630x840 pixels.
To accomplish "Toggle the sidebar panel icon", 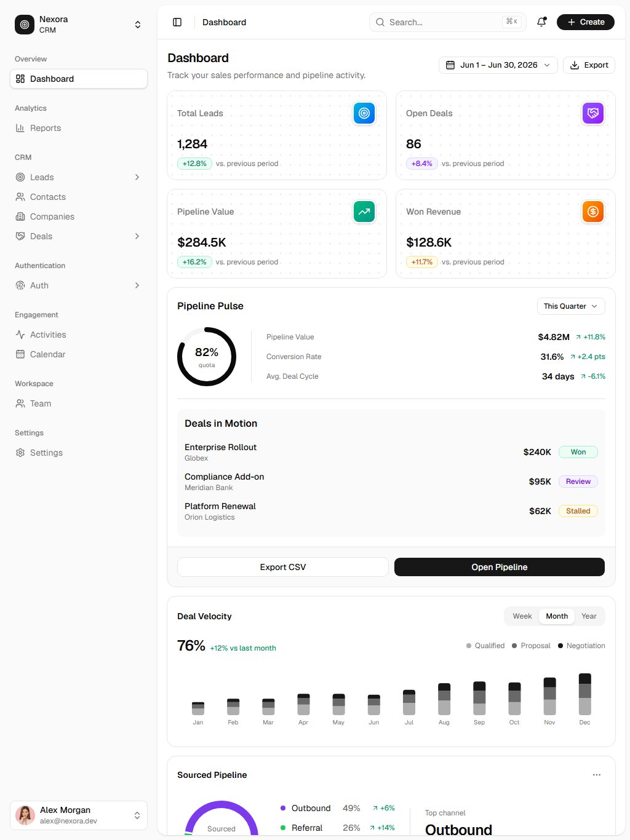I will coord(177,22).
